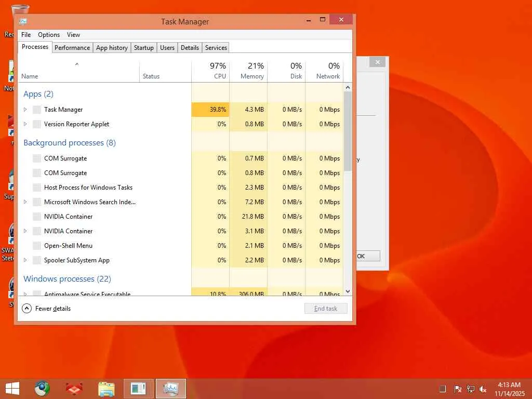The image size is (532, 399).
Task: Switch to the Startup tab
Action: coord(144,48)
